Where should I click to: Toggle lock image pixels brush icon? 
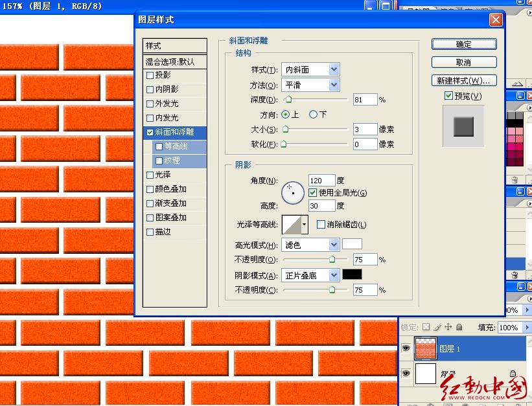coord(437,327)
